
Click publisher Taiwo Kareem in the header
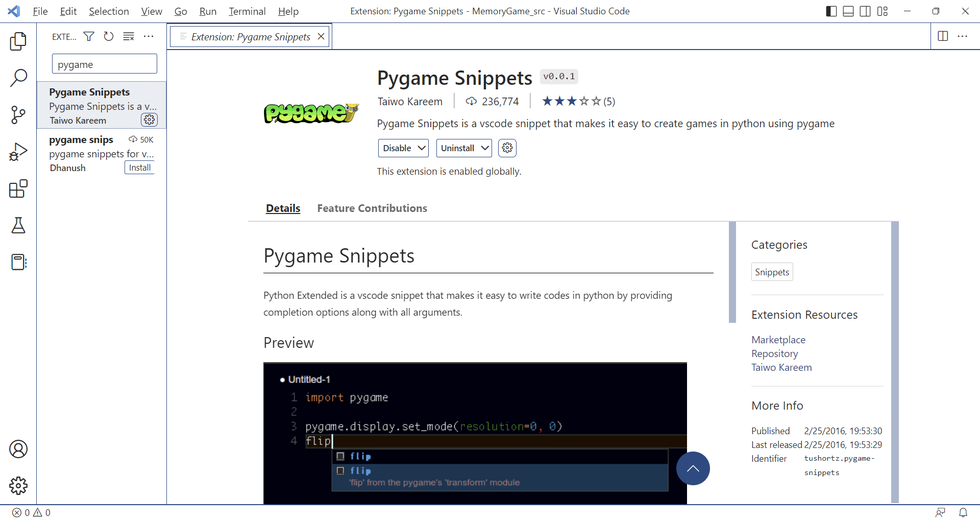(x=410, y=102)
